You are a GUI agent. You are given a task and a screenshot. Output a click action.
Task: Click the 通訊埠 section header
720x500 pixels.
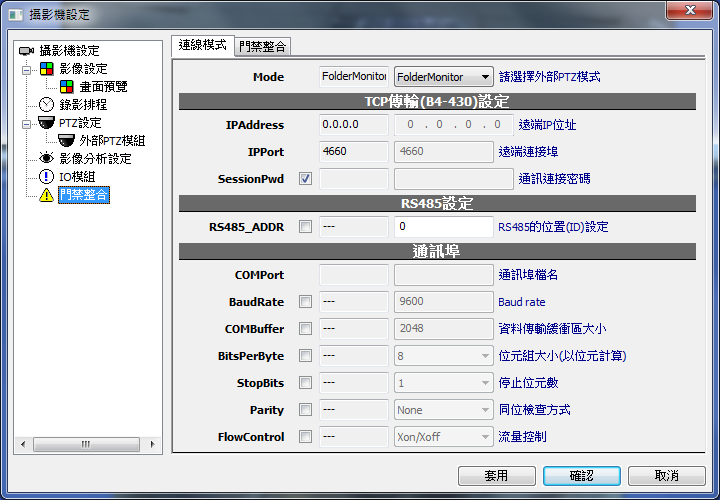[x=437, y=252]
